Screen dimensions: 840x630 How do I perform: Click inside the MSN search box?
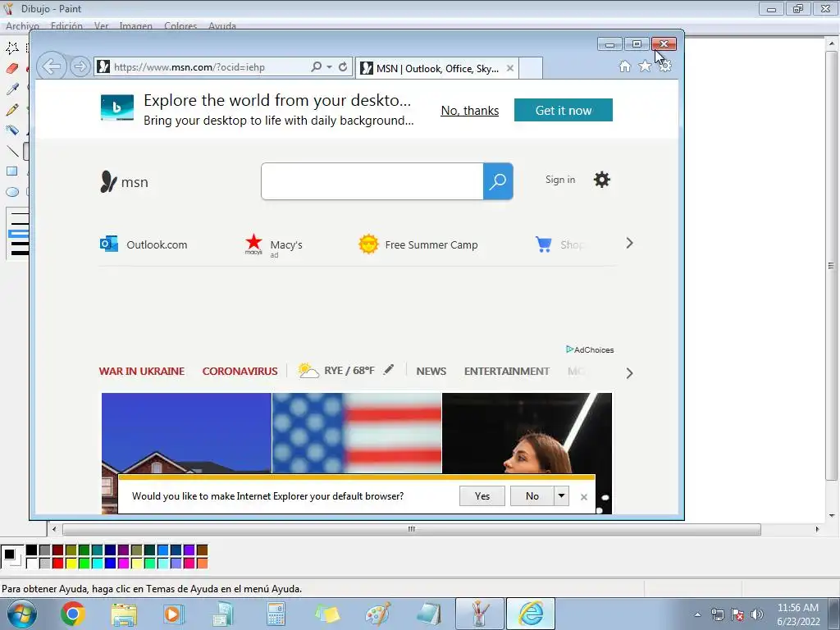click(372, 181)
